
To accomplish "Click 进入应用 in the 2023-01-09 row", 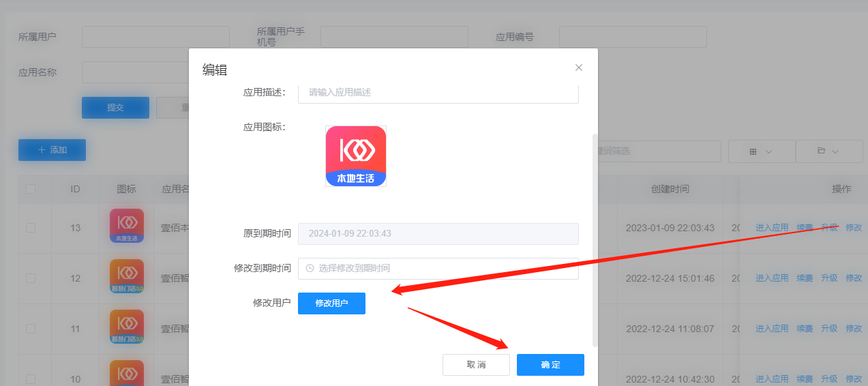I will [x=772, y=228].
